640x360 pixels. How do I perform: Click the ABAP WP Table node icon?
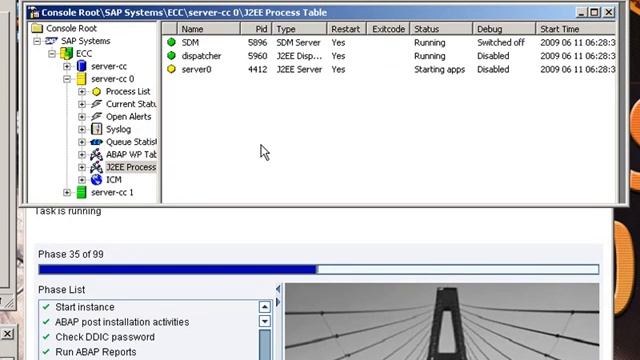coord(96,155)
